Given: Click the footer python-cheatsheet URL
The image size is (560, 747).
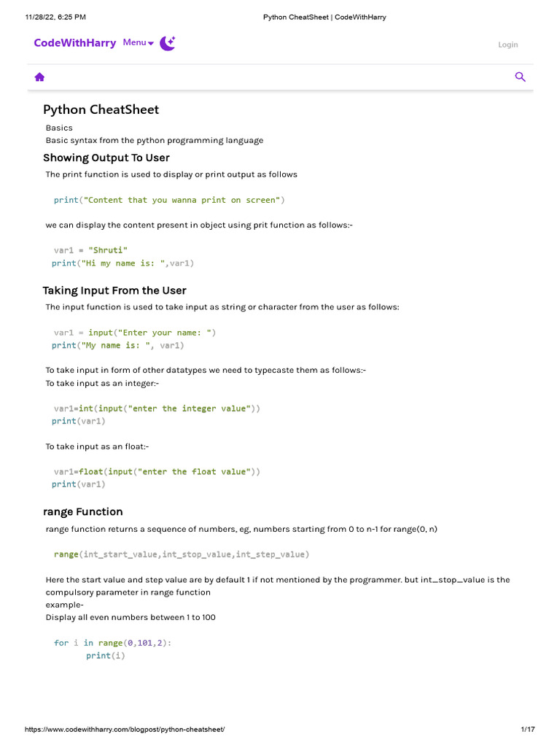Looking at the screenshot, I should tap(125, 729).
